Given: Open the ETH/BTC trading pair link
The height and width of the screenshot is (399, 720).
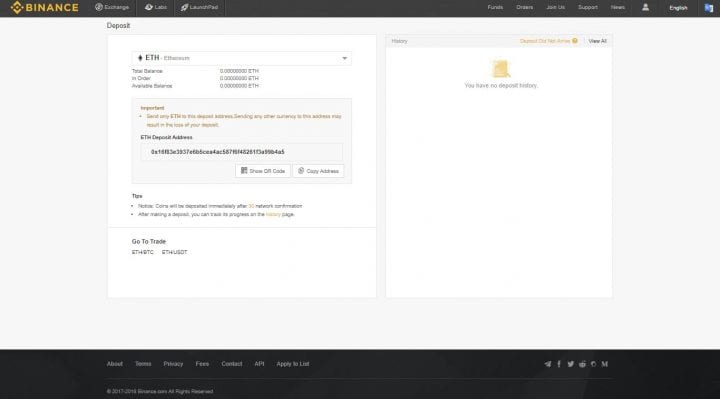Looking at the screenshot, I should pyautogui.click(x=143, y=253).
